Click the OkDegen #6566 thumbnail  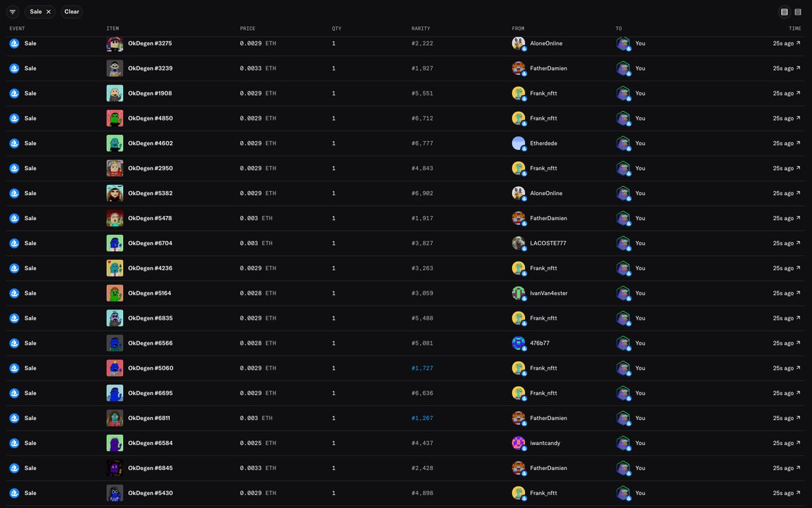(x=114, y=343)
